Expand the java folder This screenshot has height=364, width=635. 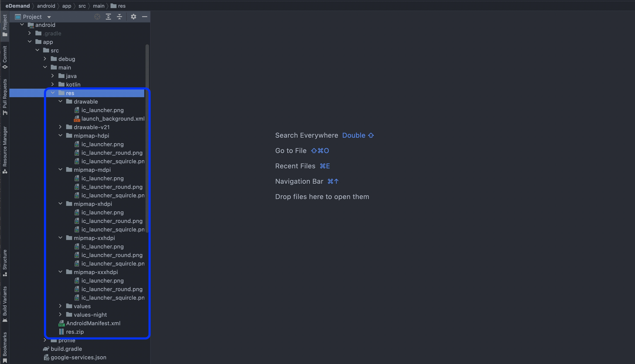pos(52,76)
